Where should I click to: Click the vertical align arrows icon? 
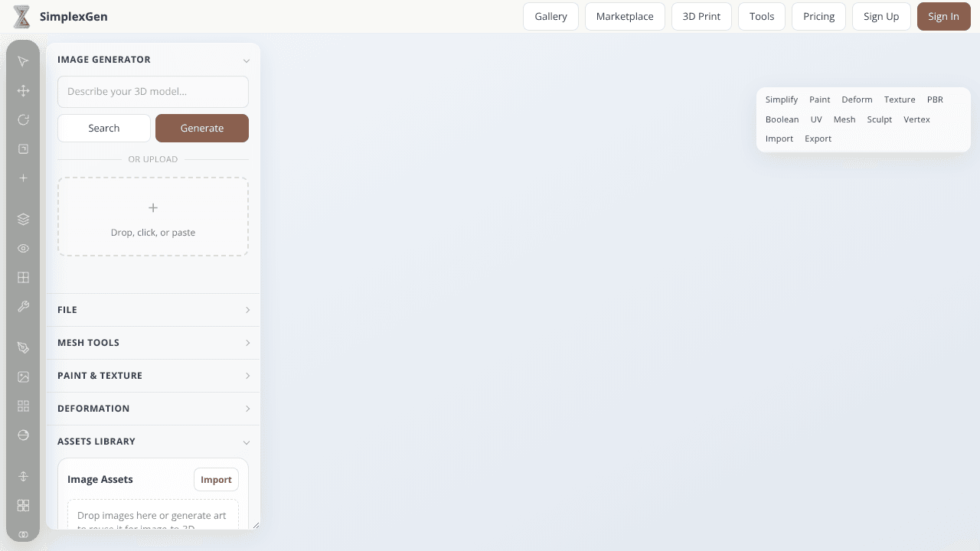click(x=23, y=477)
